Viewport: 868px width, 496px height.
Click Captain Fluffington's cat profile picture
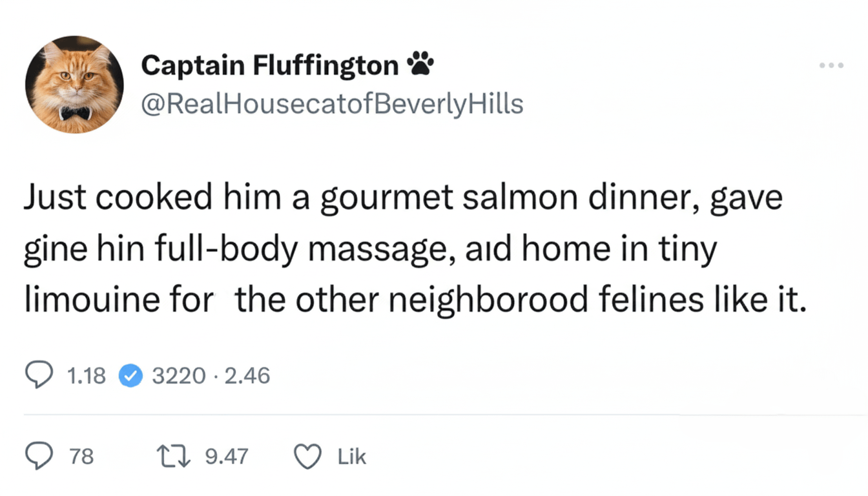[x=74, y=84]
